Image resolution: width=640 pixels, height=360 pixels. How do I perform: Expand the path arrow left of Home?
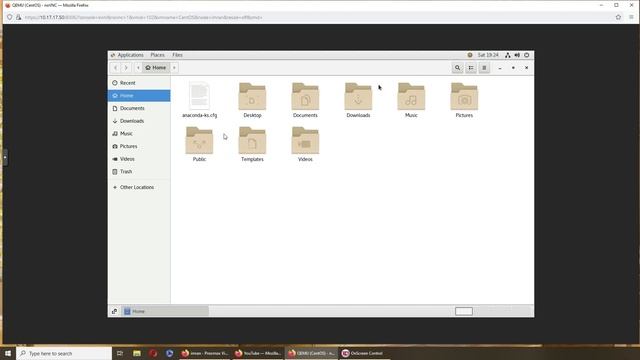tap(138, 68)
